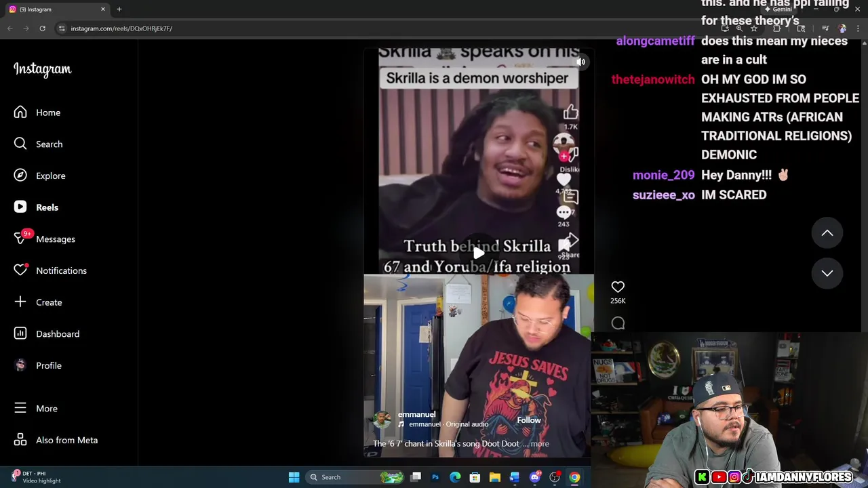Viewport: 868px width, 488px height.
Task: Open the Windows Start menu
Action: (x=294, y=477)
